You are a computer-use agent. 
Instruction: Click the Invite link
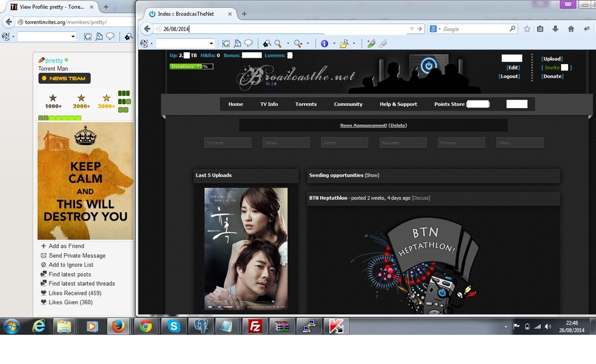552,67
